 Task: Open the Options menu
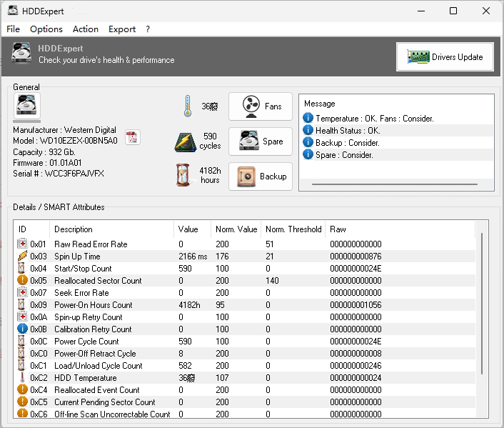pyautogui.click(x=46, y=29)
